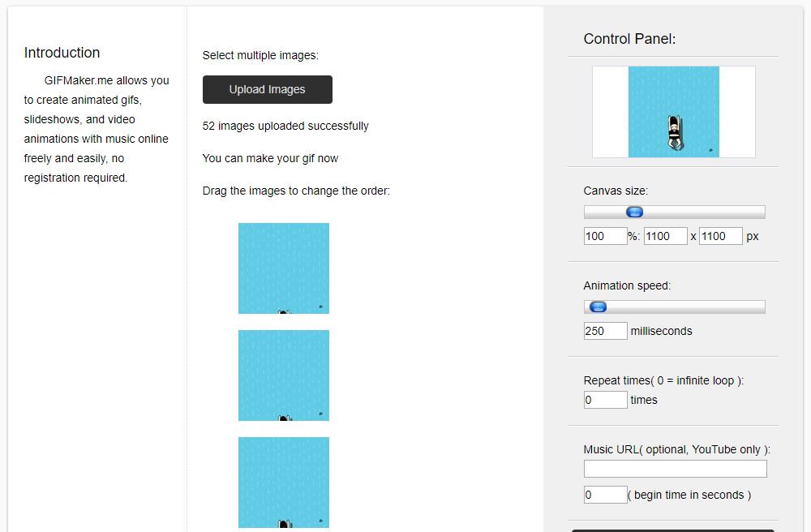Screen dimensions: 811x532
Task: Click the Animation speed slider track
Action: pyautogui.click(x=675, y=307)
